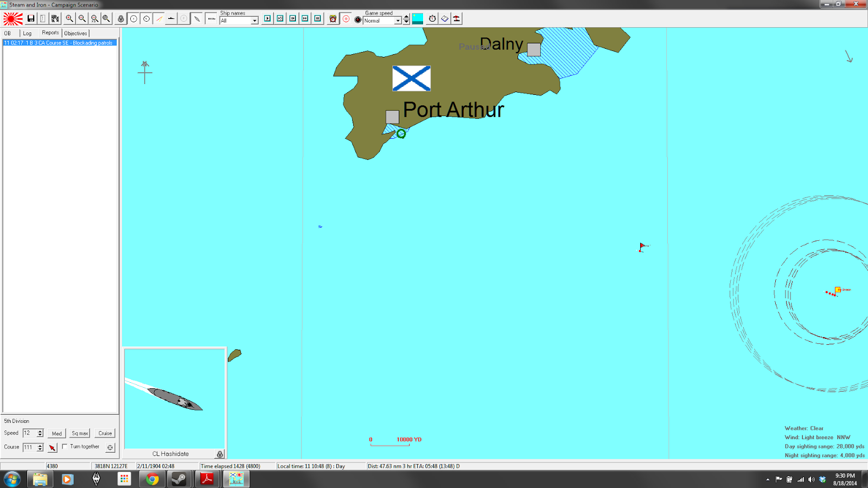Decrease game speed with the down arrow
Viewport: 868px width, 488px height.
pyautogui.click(x=406, y=22)
